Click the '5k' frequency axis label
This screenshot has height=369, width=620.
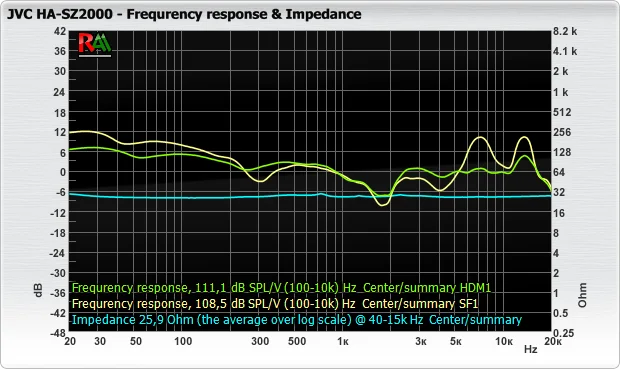click(x=456, y=341)
